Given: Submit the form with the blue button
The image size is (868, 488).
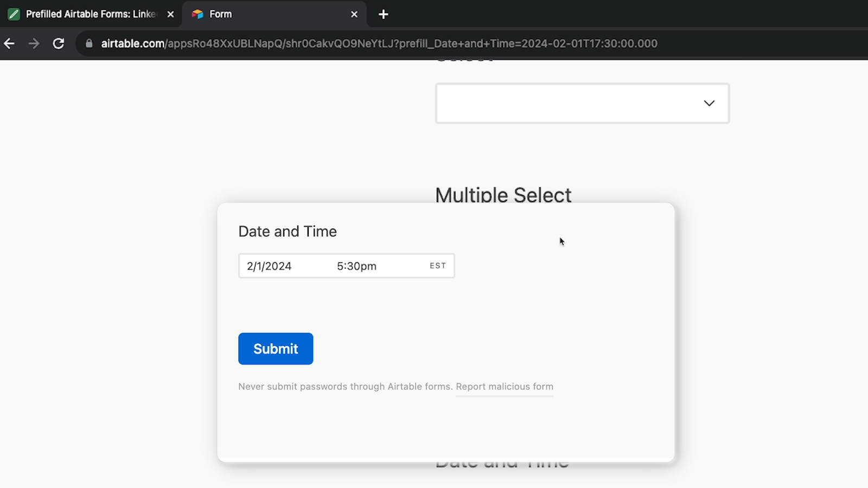Looking at the screenshot, I should (276, 349).
